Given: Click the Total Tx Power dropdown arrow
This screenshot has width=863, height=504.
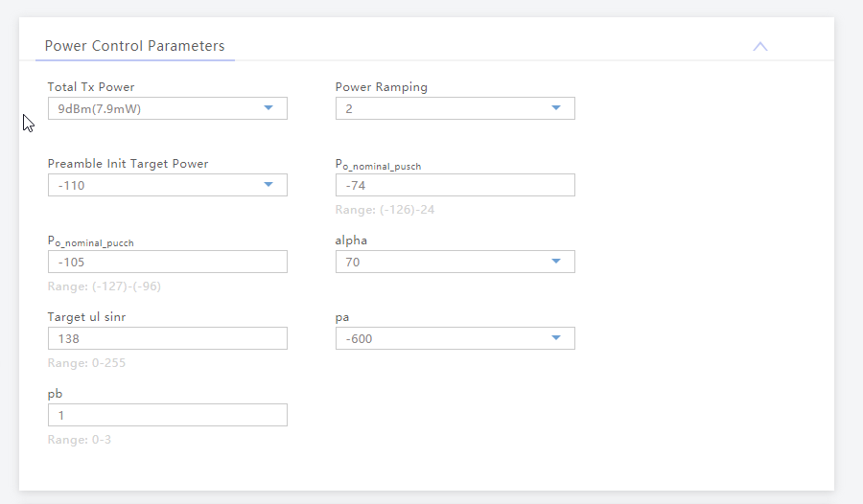Looking at the screenshot, I should click(x=268, y=108).
